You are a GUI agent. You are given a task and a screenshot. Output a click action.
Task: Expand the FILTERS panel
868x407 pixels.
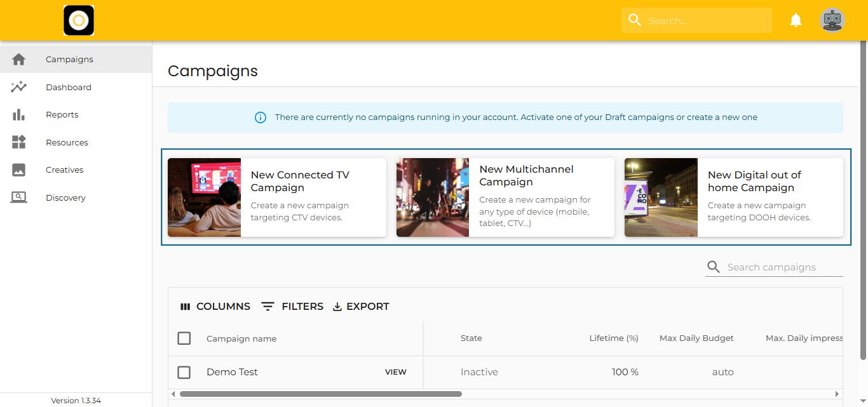[x=292, y=306]
